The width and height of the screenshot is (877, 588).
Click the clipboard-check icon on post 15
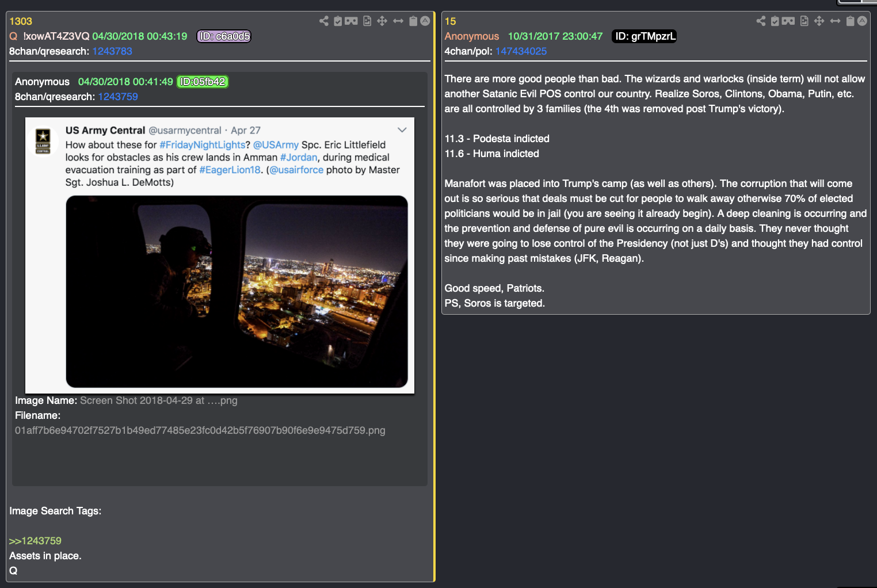point(775,21)
